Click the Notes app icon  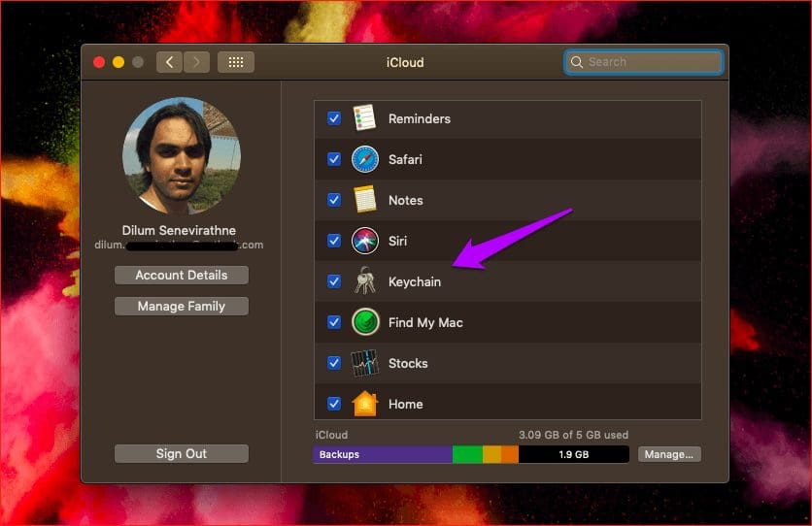click(364, 200)
